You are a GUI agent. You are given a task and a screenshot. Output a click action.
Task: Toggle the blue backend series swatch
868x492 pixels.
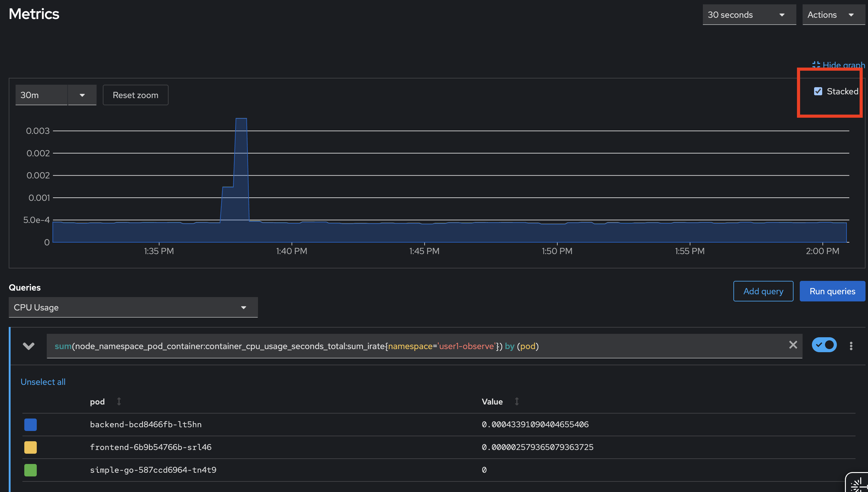[31, 424]
